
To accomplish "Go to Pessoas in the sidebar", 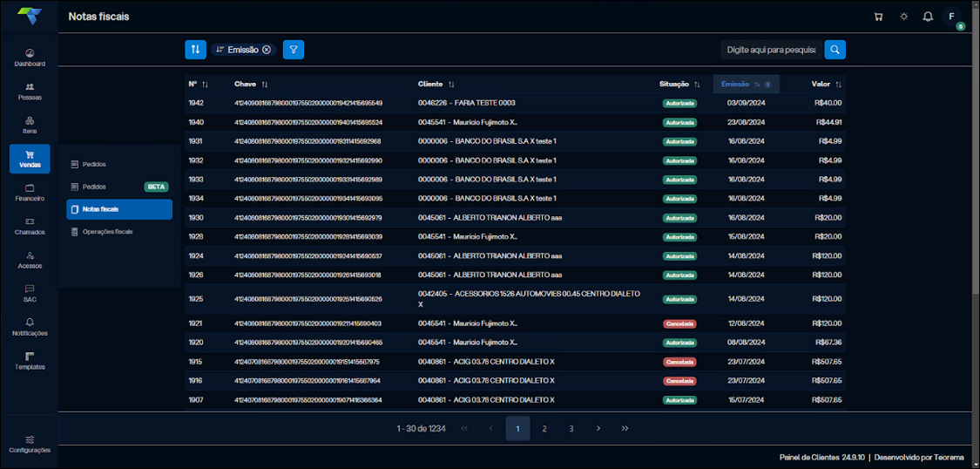I will 30,92.
